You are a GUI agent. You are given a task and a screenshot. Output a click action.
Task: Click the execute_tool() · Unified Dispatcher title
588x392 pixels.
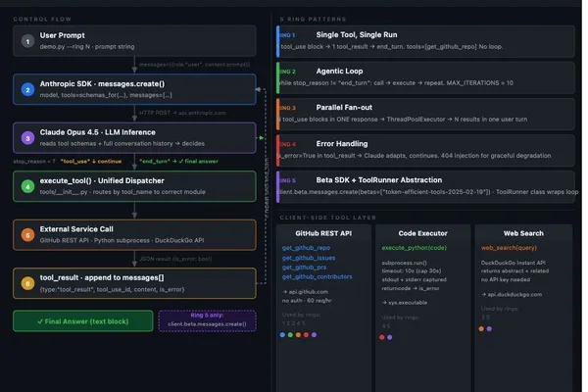pyautogui.click(x=102, y=180)
